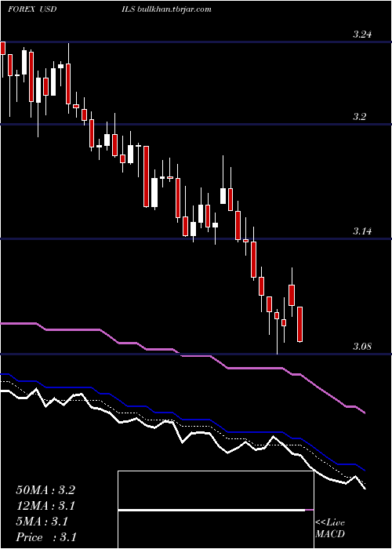Click the FOREX header text
The height and width of the screenshot is (549, 392).
tap(21, 9)
